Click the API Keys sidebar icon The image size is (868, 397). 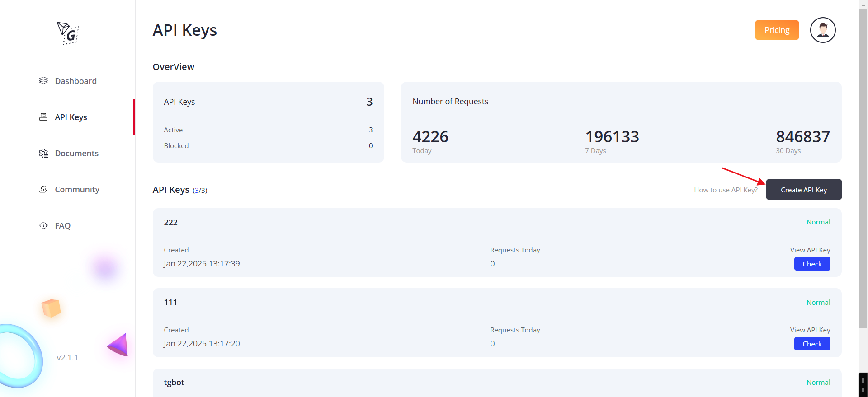coord(43,117)
